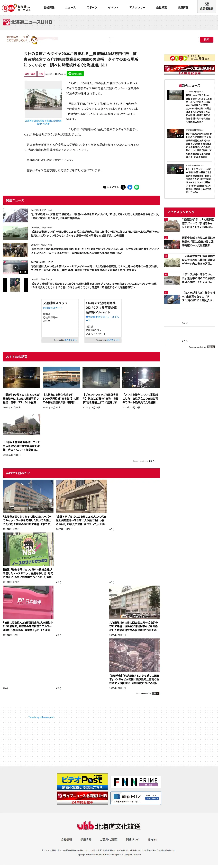Screen dimensions: 218x868
Task: Open the スポーツ menu item
Action: pos(92,7)
